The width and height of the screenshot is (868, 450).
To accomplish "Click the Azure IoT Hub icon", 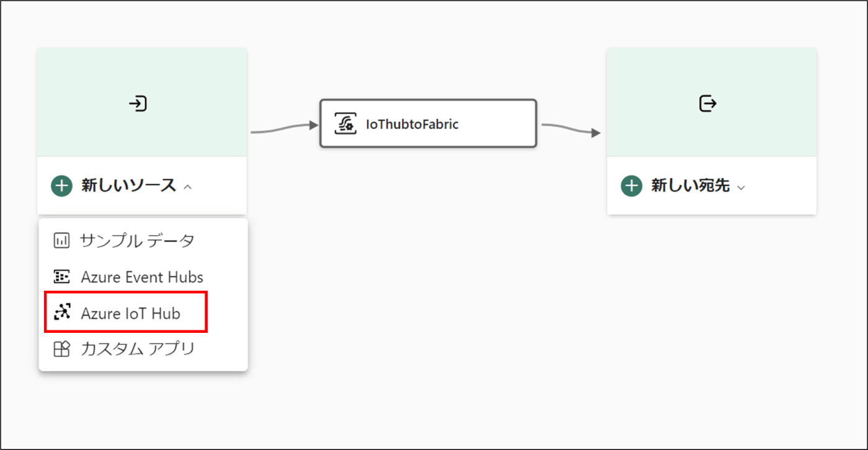I will tap(62, 312).
